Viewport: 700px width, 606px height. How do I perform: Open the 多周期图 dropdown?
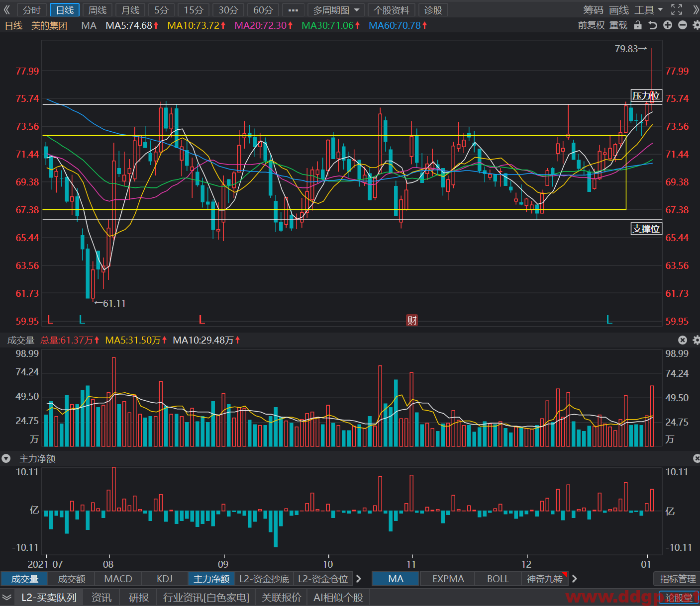click(336, 10)
